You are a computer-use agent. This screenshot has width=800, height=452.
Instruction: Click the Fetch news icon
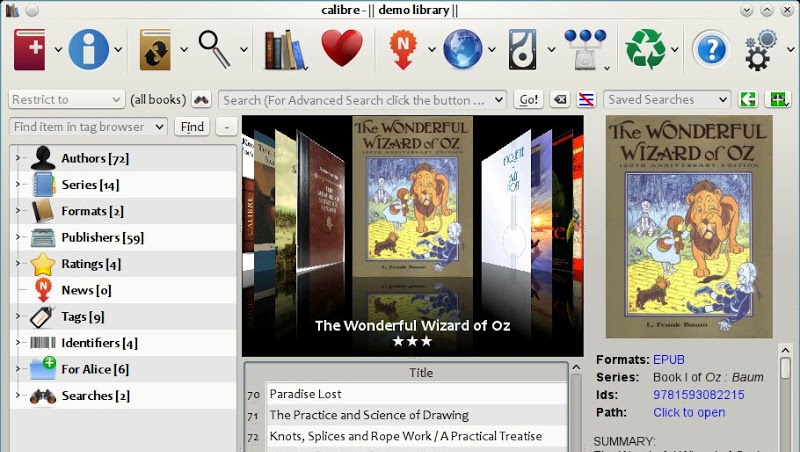403,49
